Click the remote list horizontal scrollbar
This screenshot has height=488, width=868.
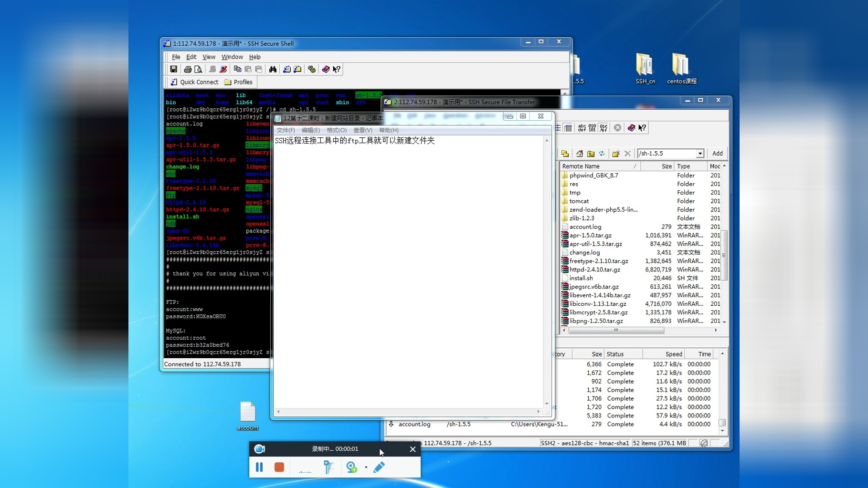pyautogui.click(x=616, y=330)
